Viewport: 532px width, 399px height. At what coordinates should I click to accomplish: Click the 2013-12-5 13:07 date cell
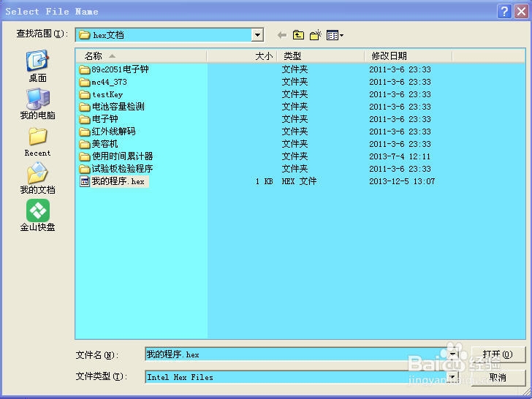tap(402, 181)
